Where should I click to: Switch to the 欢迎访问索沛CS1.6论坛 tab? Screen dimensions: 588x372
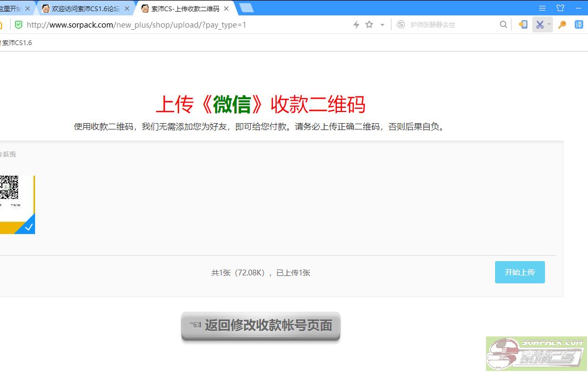[x=85, y=8]
